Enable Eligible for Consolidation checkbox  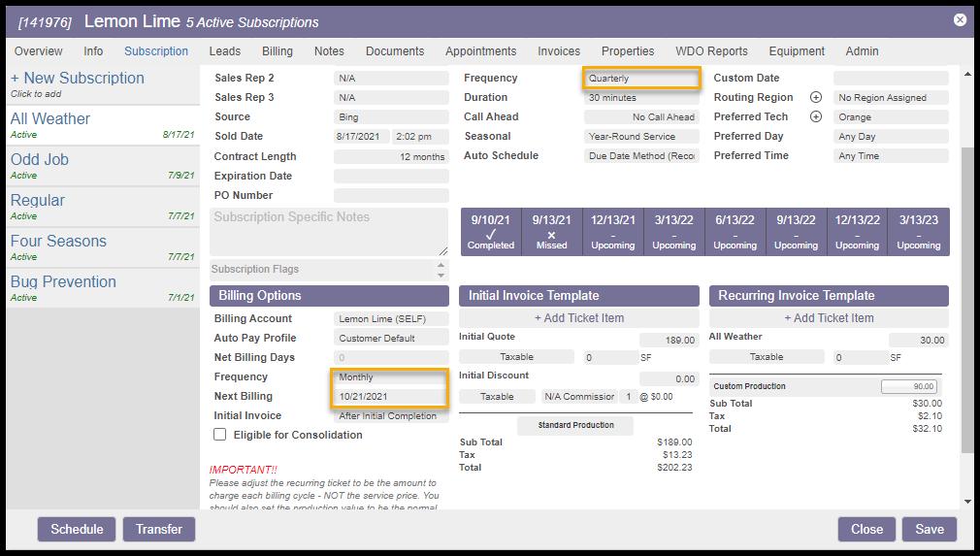tap(220, 435)
